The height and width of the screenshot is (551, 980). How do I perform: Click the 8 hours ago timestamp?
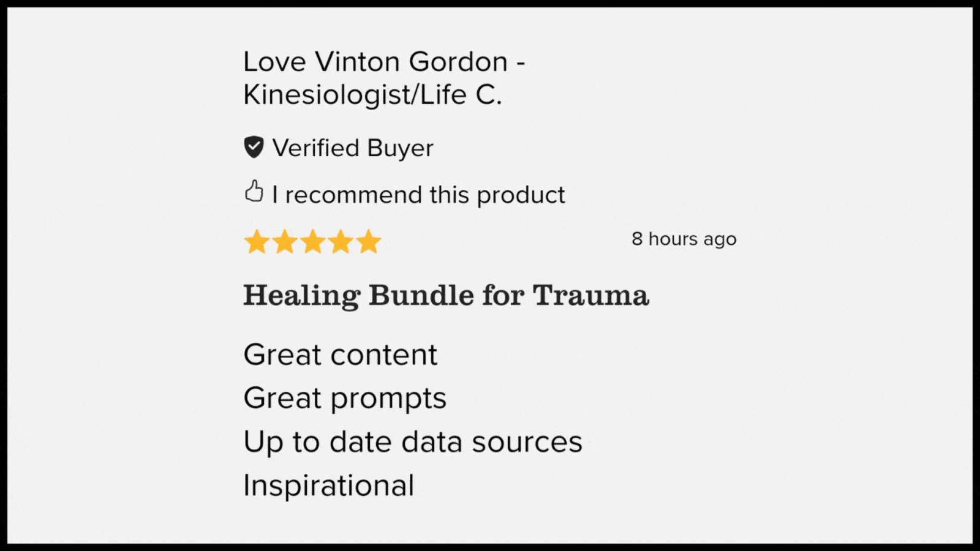[x=684, y=239]
